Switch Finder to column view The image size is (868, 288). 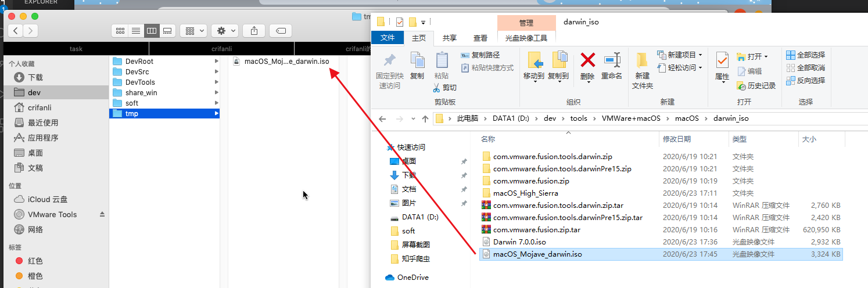pyautogui.click(x=152, y=30)
